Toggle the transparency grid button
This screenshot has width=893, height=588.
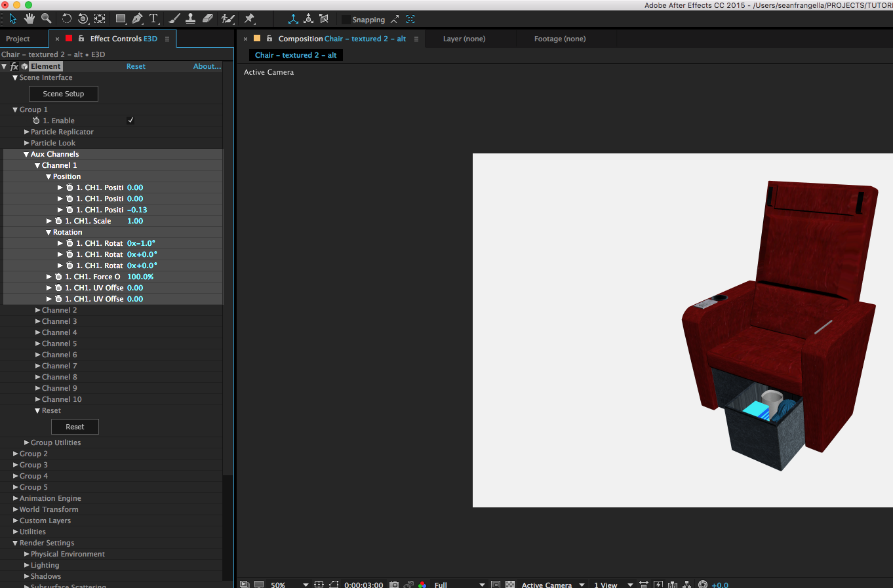click(x=510, y=584)
